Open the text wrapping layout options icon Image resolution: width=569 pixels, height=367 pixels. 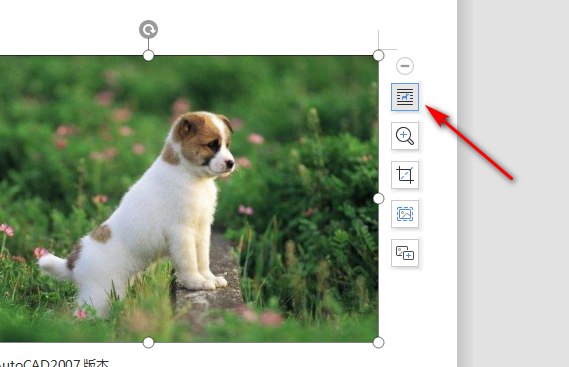tap(405, 97)
